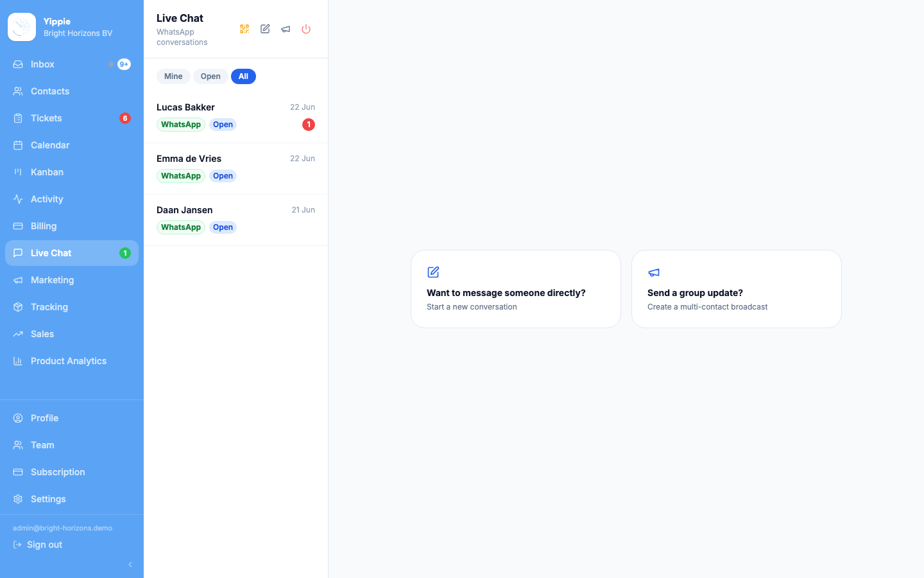Viewport: 924px width, 578px height.
Task: Filter conversations by Open
Action: (210, 76)
